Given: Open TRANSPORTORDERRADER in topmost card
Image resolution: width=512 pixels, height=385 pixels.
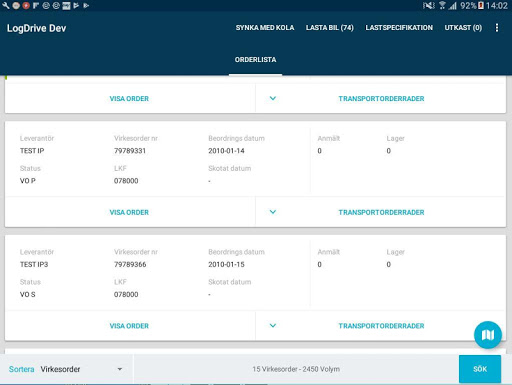Looking at the screenshot, I should (x=381, y=99).
